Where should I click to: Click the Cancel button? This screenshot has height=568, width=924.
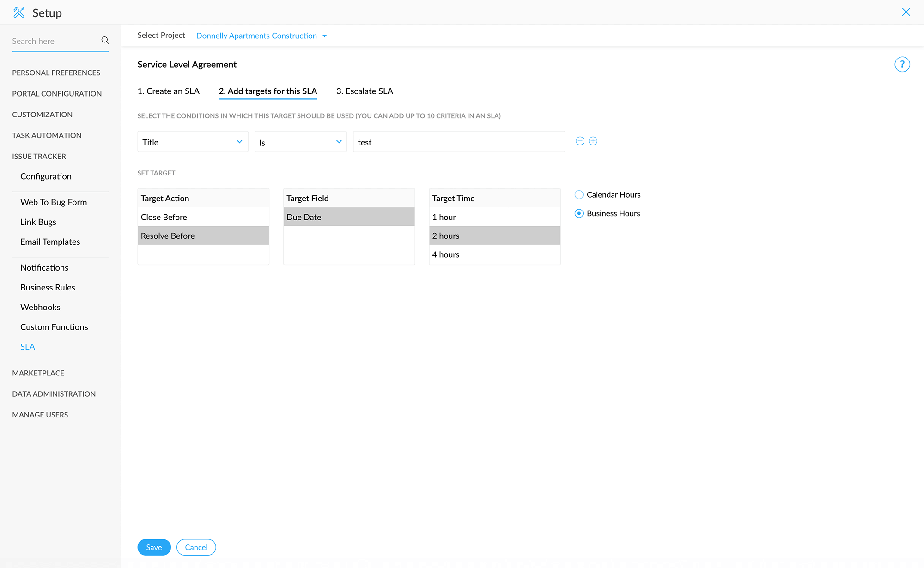196,547
